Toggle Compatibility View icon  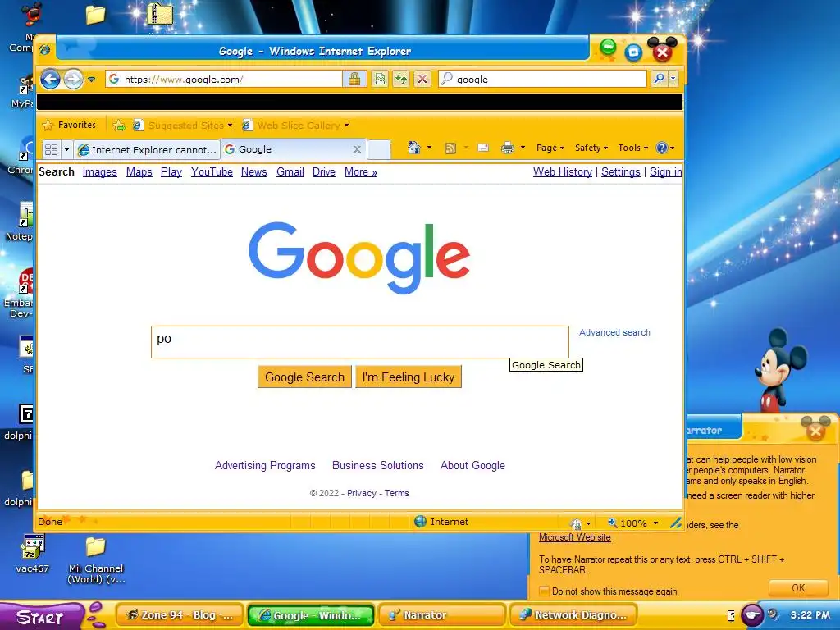(x=380, y=80)
